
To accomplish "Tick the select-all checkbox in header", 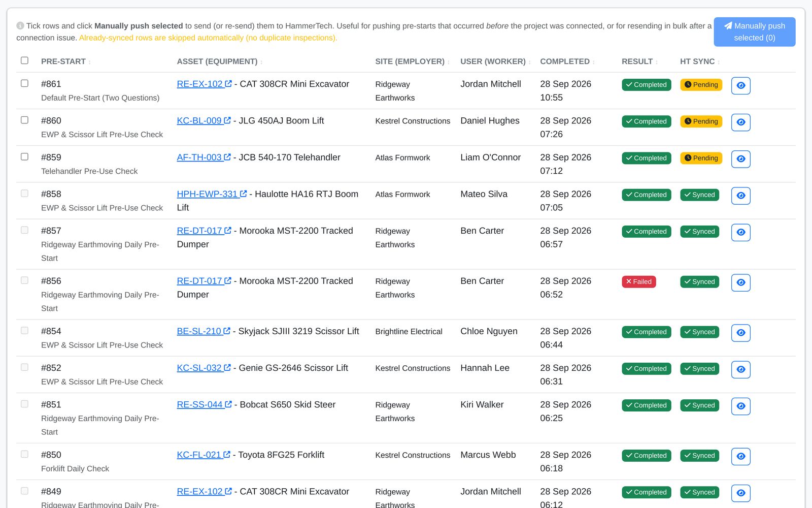I will click(x=24, y=60).
